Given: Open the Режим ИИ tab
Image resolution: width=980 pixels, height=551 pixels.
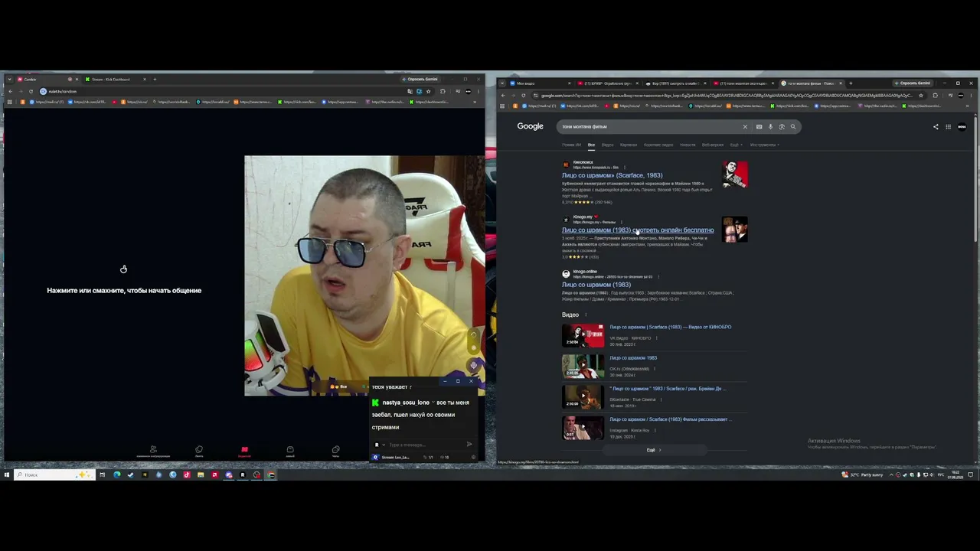Looking at the screenshot, I should coord(571,145).
